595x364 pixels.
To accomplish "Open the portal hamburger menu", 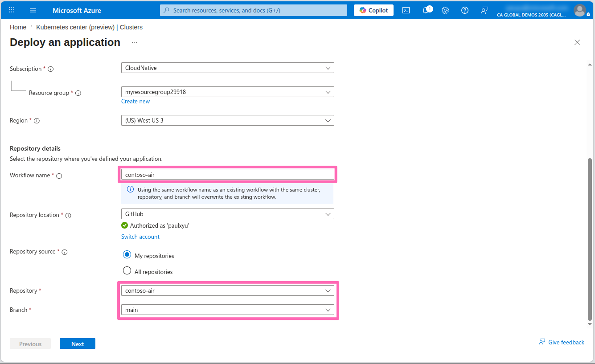I will coord(33,10).
